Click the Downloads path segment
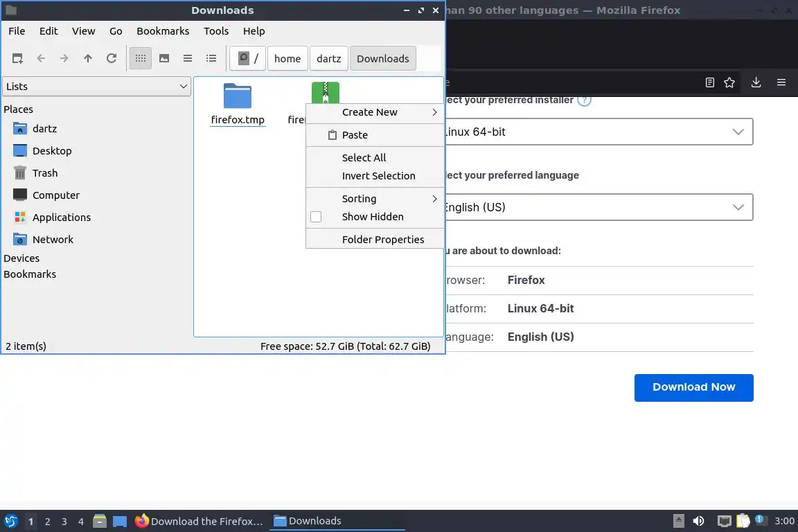Screen dimensions: 798x532 click(x=382, y=59)
